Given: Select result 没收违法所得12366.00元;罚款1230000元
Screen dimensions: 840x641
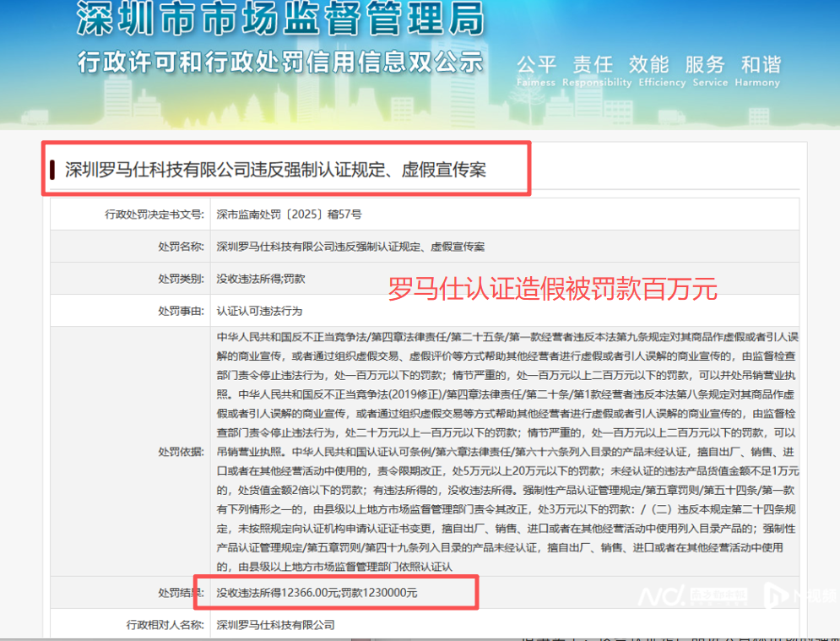Looking at the screenshot, I should point(317,593).
